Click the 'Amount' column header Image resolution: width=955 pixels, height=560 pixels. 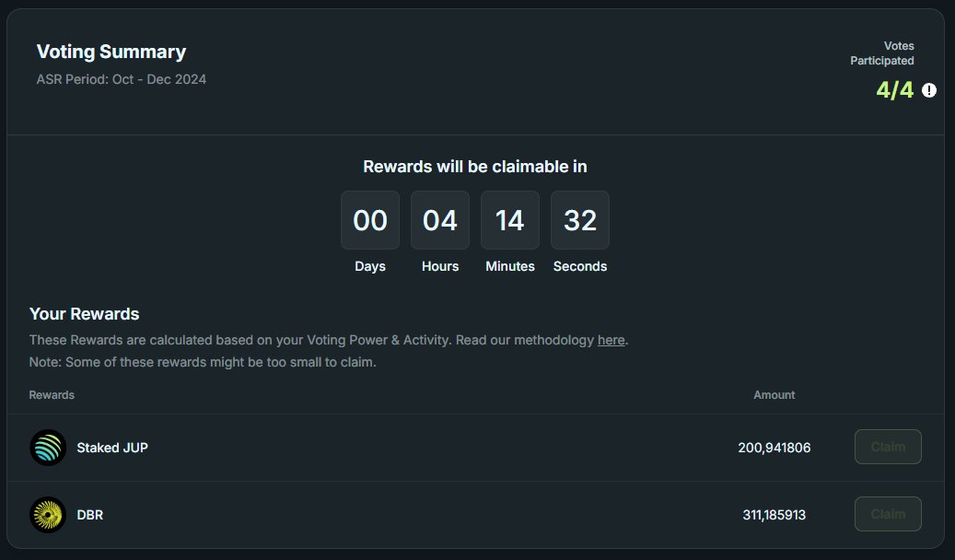774,395
